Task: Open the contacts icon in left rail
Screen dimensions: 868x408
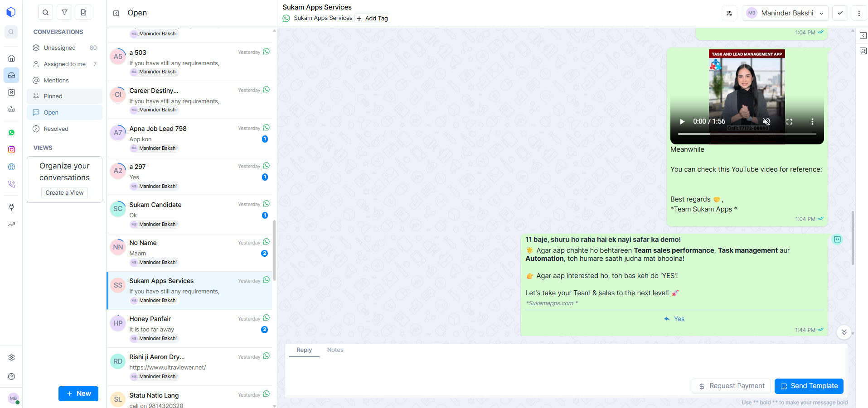Action: (x=11, y=92)
